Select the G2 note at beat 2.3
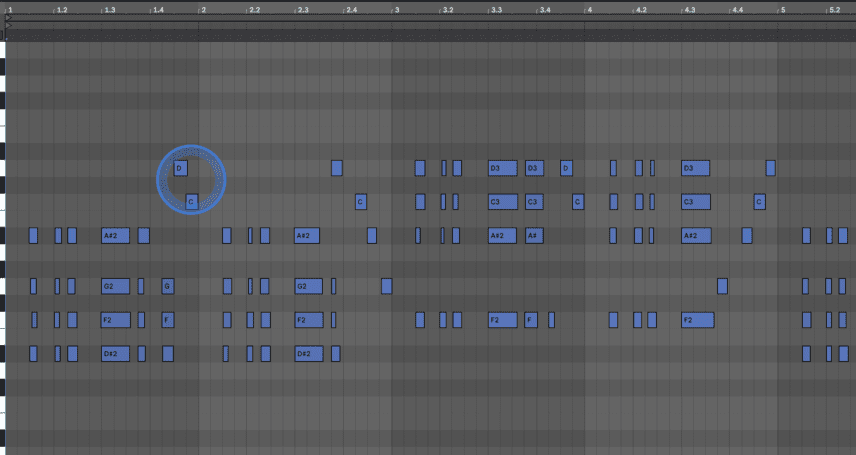 click(308, 286)
